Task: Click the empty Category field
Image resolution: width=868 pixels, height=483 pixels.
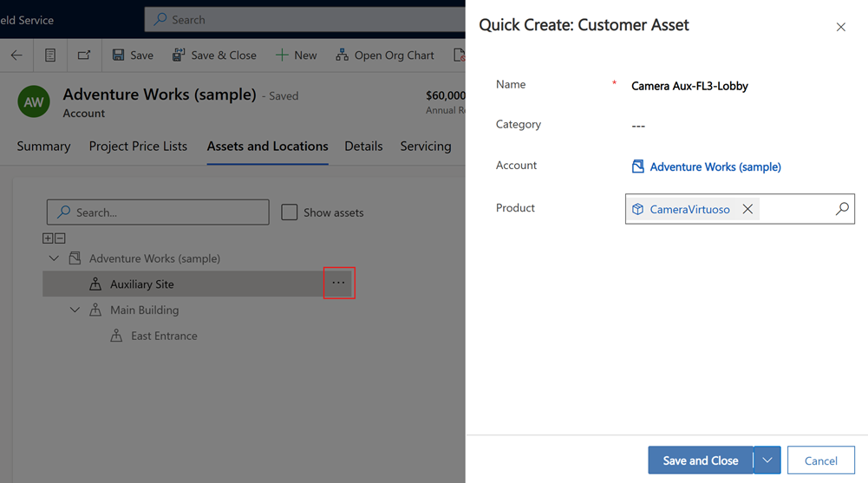Action: pyautogui.click(x=638, y=126)
